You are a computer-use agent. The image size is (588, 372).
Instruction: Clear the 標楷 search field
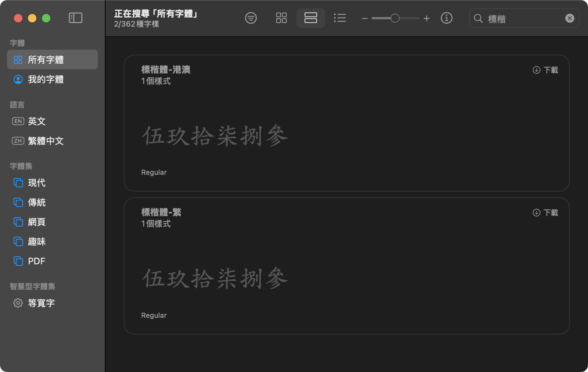tap(570, 18)
